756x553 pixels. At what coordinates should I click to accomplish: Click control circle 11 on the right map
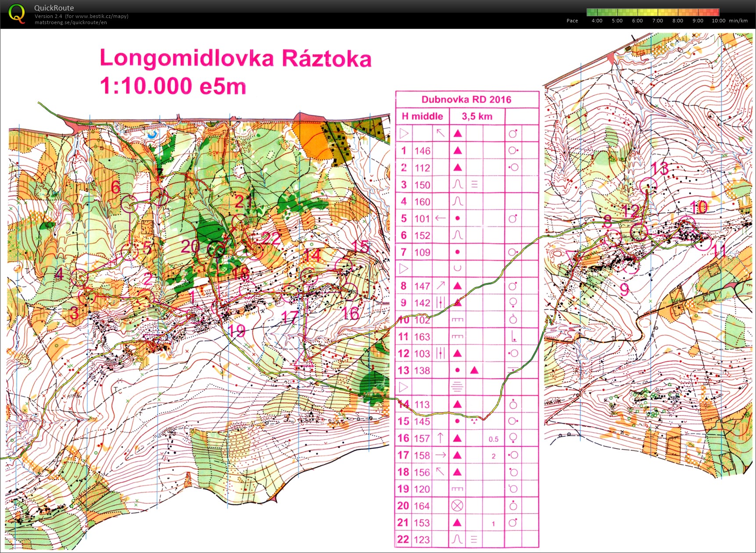(703, 242)
